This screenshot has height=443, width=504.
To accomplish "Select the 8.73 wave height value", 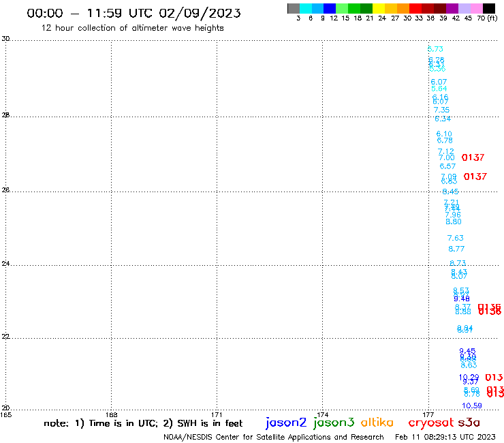I will pos(458,263).
